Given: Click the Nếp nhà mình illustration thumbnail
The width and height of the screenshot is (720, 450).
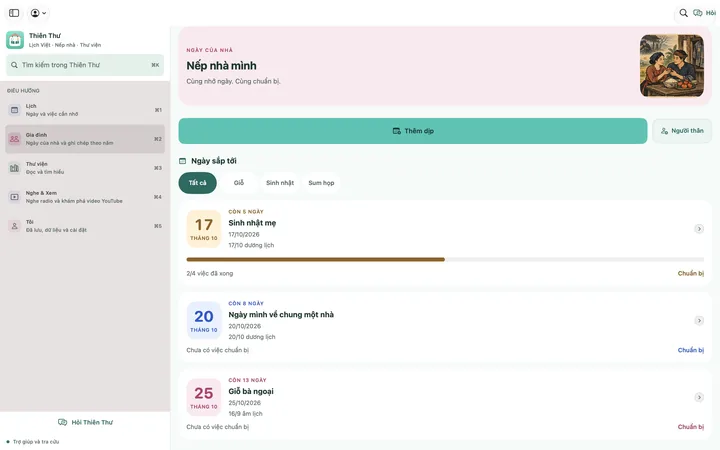Looking at the screenshot, I should tap(672, 66).
